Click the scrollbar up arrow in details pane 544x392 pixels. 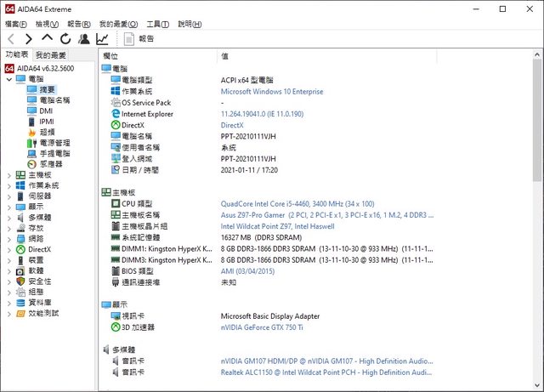pyautogui.click(x=537, y=54)
